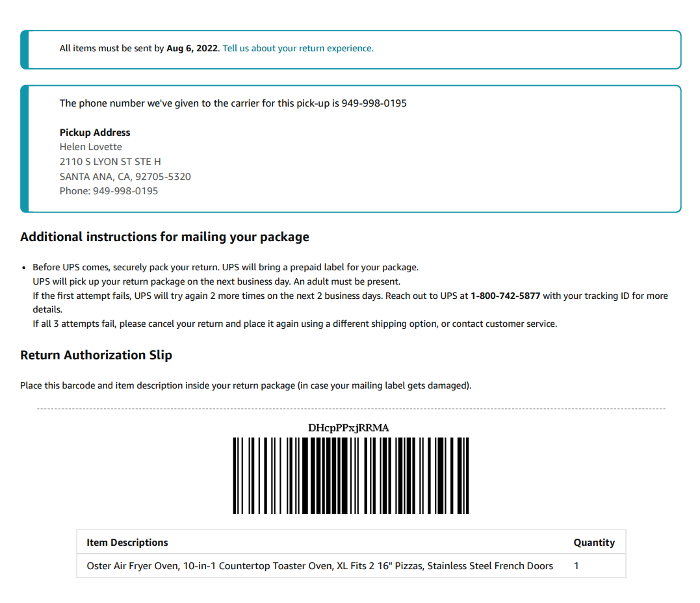Click the street address 2110 S LYON ST

tap(110, 162)
